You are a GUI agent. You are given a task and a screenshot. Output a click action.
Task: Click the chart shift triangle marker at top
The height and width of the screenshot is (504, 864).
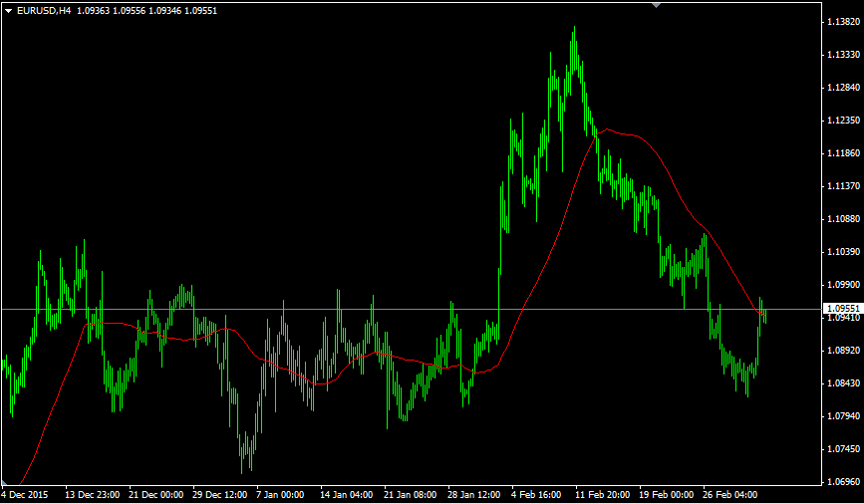point(656,5)
